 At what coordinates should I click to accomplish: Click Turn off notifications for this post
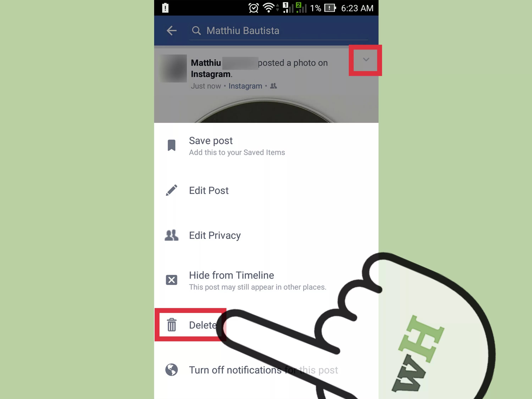coord(263,370)
